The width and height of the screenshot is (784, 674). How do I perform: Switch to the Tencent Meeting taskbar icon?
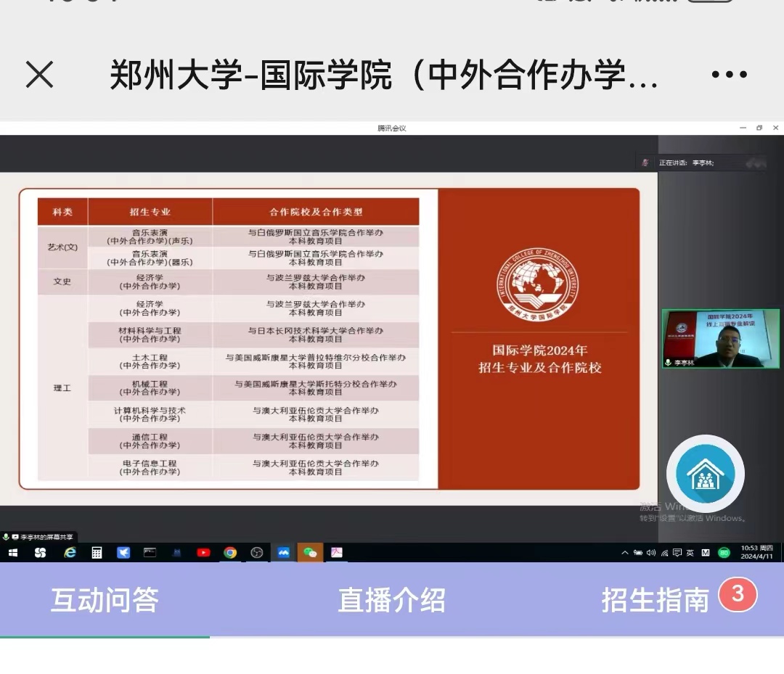pos(283,553)
